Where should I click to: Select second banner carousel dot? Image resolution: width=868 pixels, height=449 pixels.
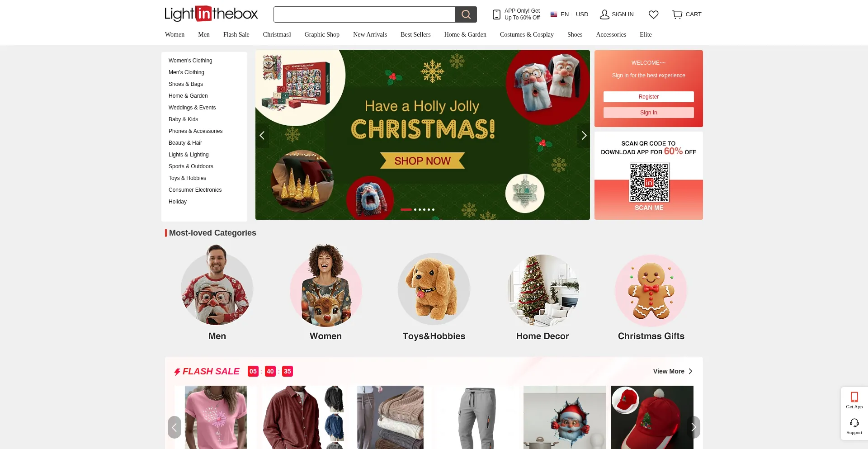click(x=415, y=209)
